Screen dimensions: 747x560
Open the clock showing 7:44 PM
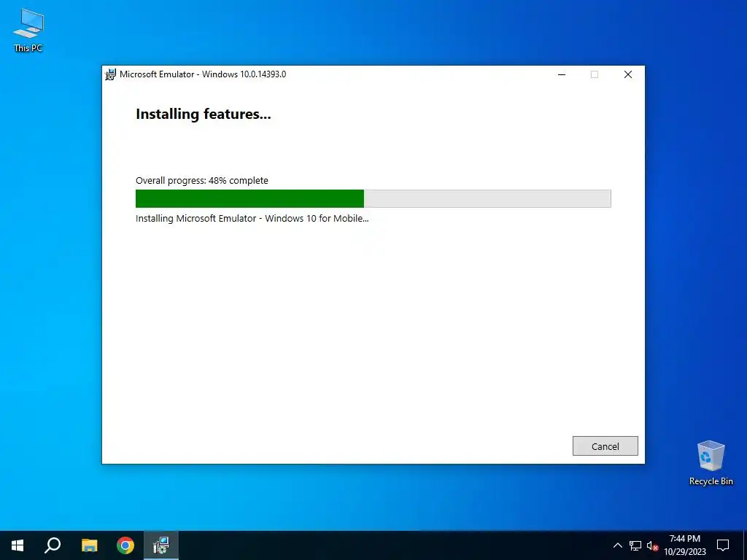pyautogui.click(x=684, y=545)
